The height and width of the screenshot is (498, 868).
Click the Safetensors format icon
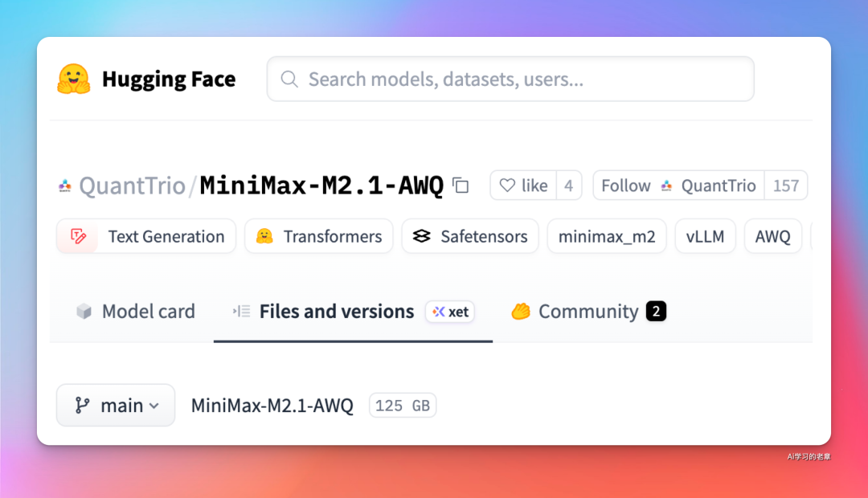tap(422, 235)
